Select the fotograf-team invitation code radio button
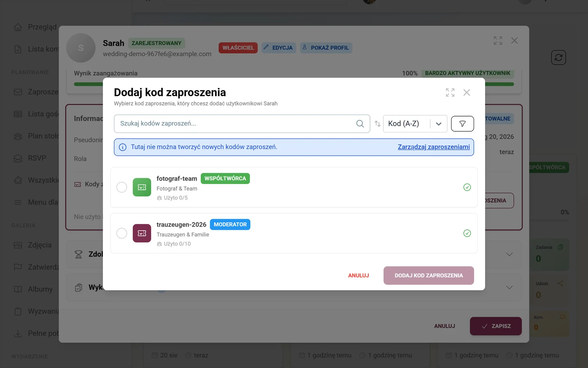The width and height of the screenshot is (588, 368). [122, 187]
